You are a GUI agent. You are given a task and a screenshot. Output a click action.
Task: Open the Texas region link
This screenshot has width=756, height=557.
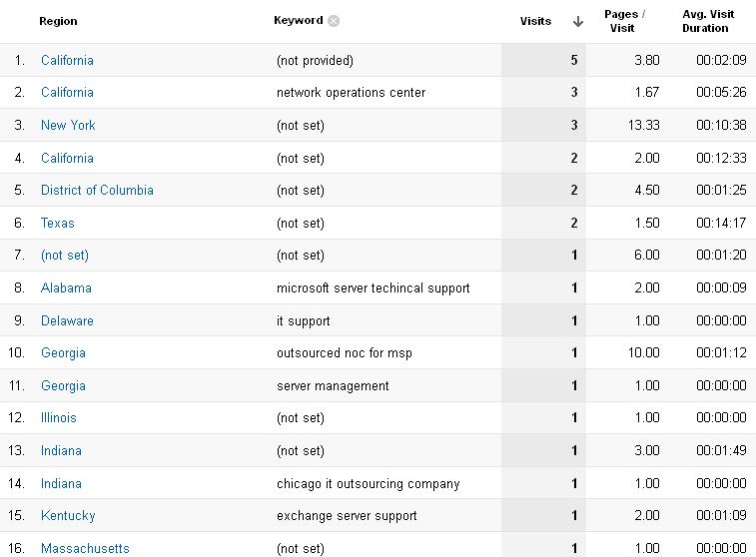57,223
